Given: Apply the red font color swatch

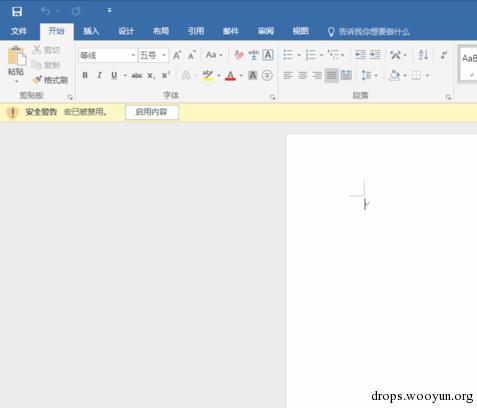Looking at the screenshot, I should click(x=230, y=76).
